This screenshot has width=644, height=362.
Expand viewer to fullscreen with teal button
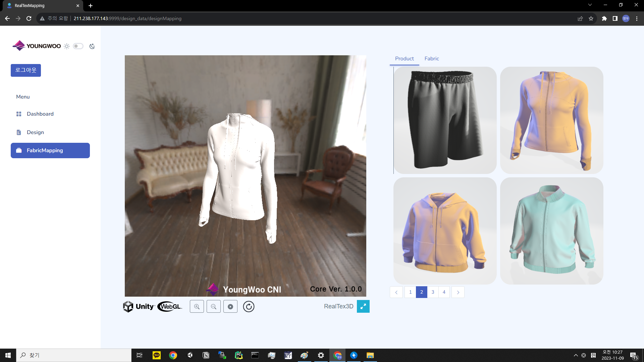pos(363,306)
